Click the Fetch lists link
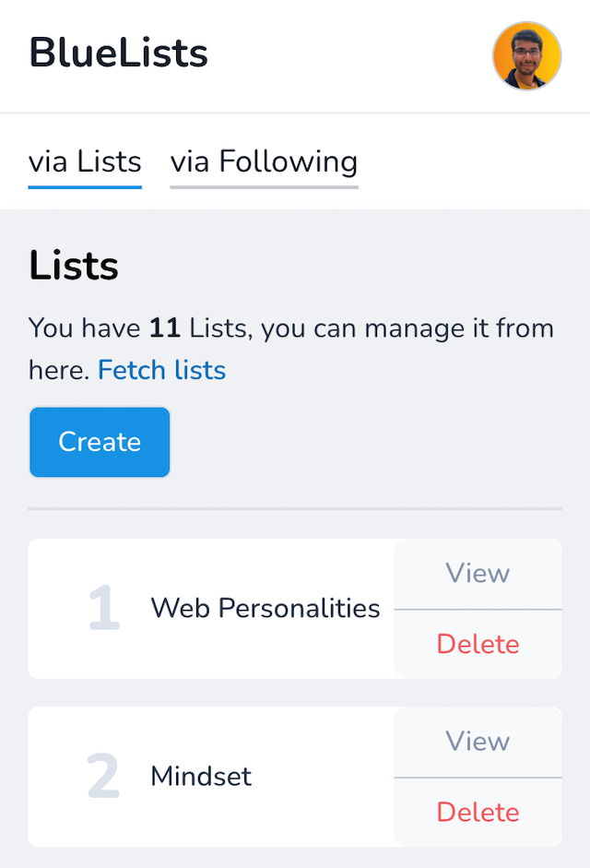The height and width of the screenshot is (868, 590). pyautogui.click(x=161, y=371)
